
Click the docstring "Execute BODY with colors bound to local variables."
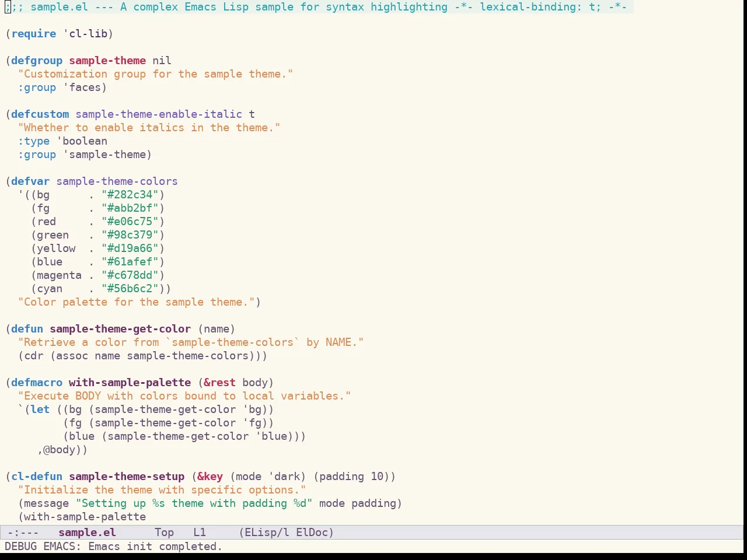pyautogui.click(x=184, y=396)
